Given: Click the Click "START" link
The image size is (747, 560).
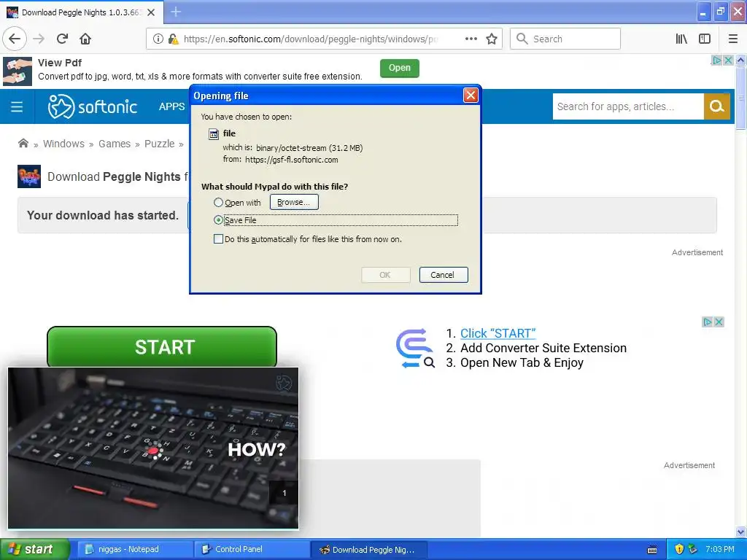Looking at the screenshot, I should click(498, 333).
